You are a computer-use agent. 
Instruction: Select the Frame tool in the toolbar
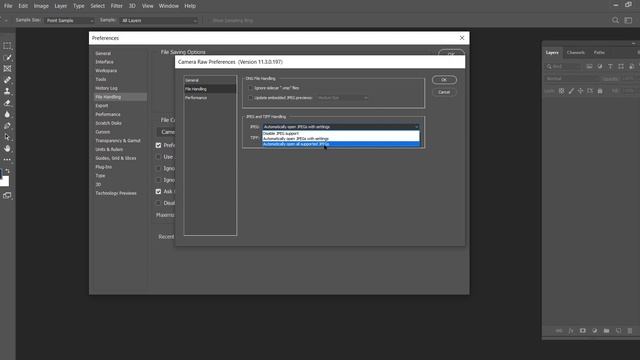(7, 69)
